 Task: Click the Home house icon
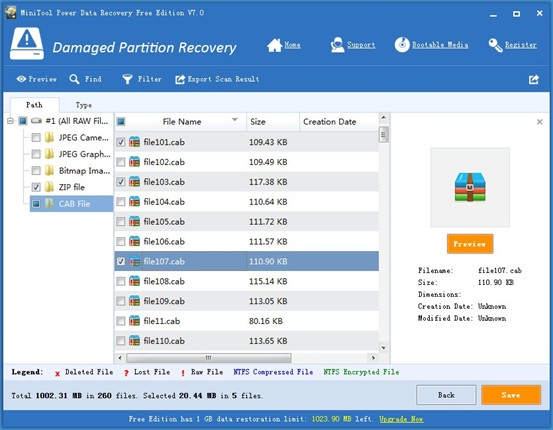coord(274,45)
